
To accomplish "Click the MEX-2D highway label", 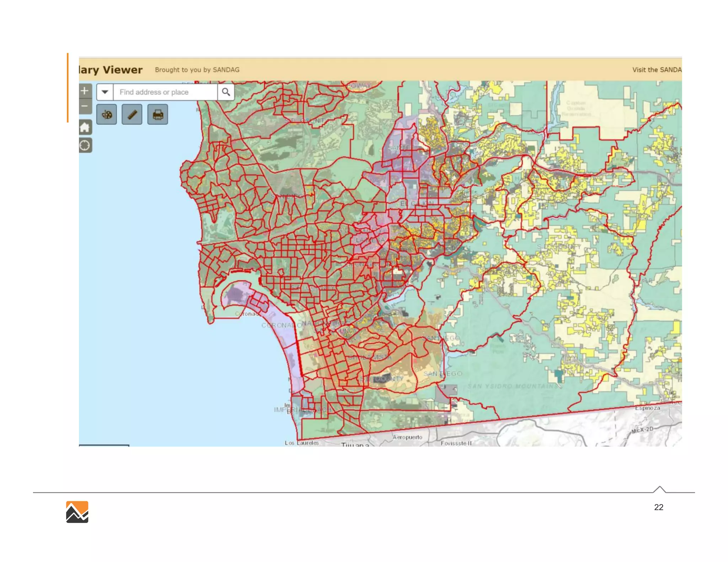I will tap(643, 430).
